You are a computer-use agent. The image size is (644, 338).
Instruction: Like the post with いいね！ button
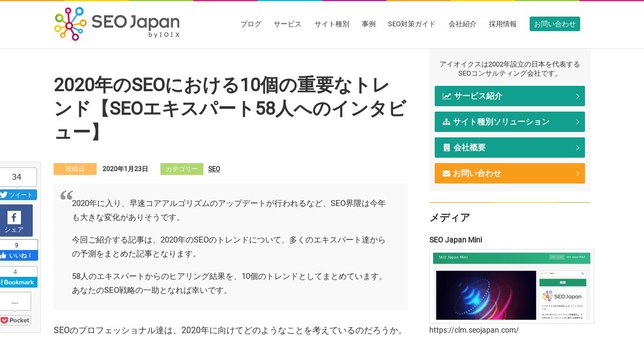[x=18, y=255]
